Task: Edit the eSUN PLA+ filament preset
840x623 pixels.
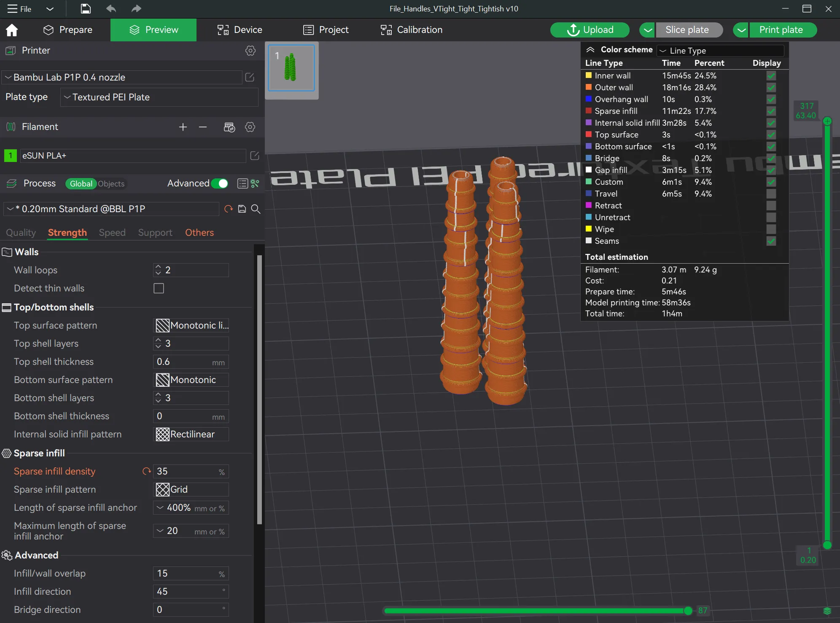Action: pyautogui.click(x=255, y=156)
